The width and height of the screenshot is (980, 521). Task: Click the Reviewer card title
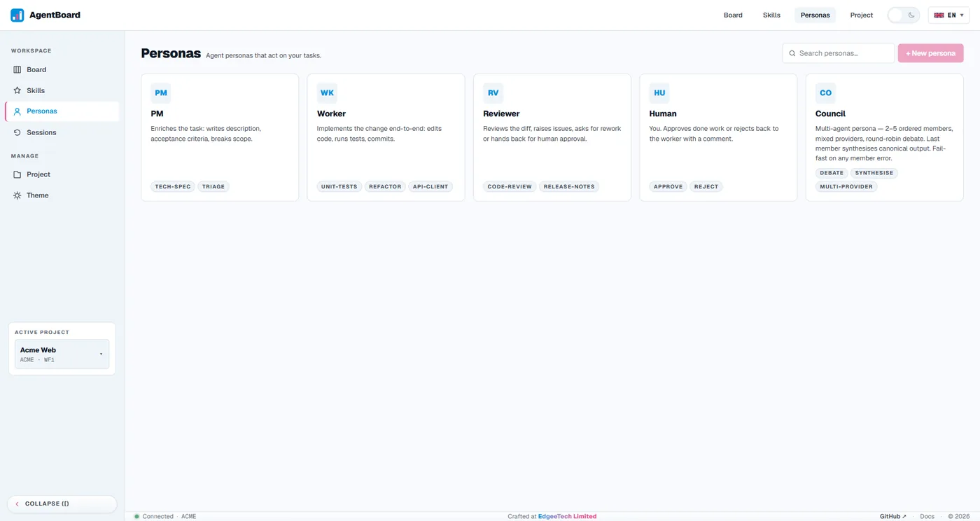[x=501, y=113]
